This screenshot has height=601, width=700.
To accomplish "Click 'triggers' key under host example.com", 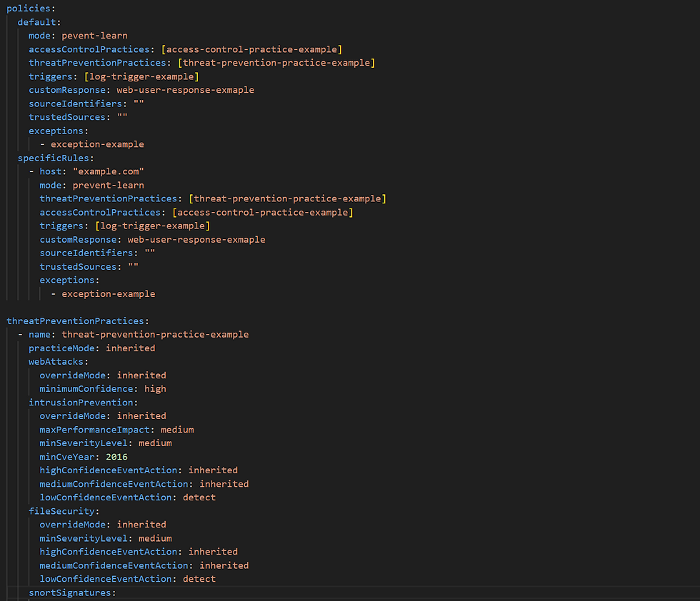I will [61, 226].
